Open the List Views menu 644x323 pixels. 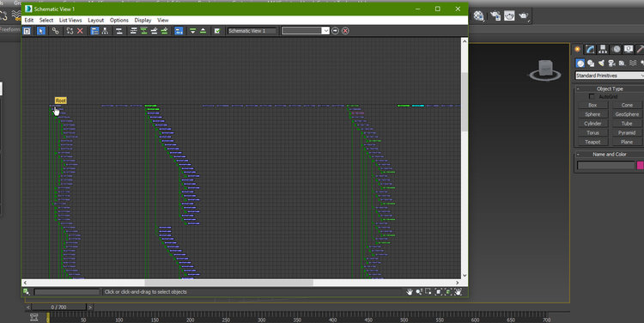click(70, 20)
